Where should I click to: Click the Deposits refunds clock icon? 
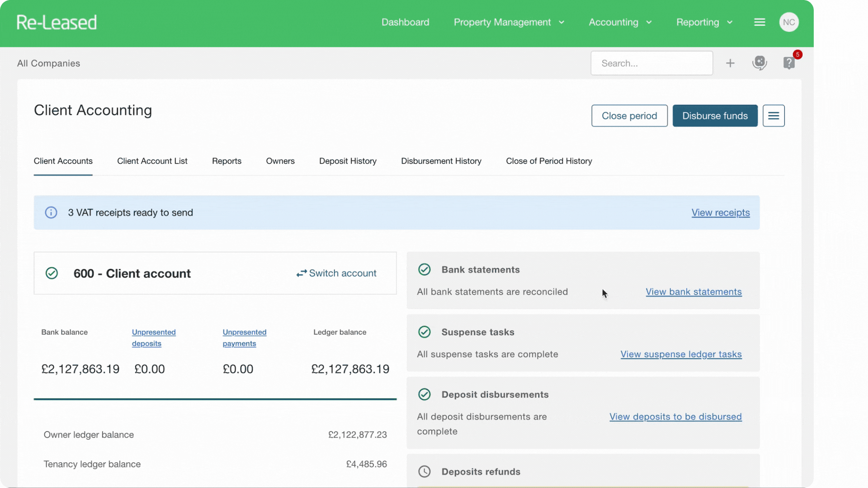[425, 472]
